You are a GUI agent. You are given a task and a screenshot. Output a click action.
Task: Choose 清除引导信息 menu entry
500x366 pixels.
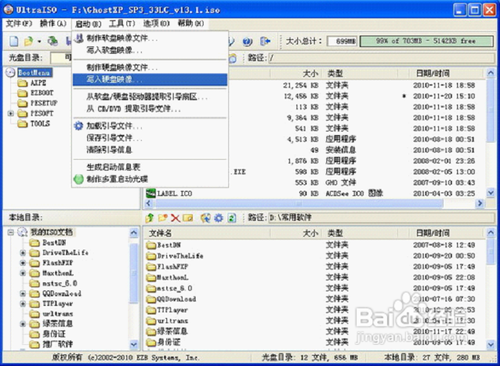click(150, 150)
